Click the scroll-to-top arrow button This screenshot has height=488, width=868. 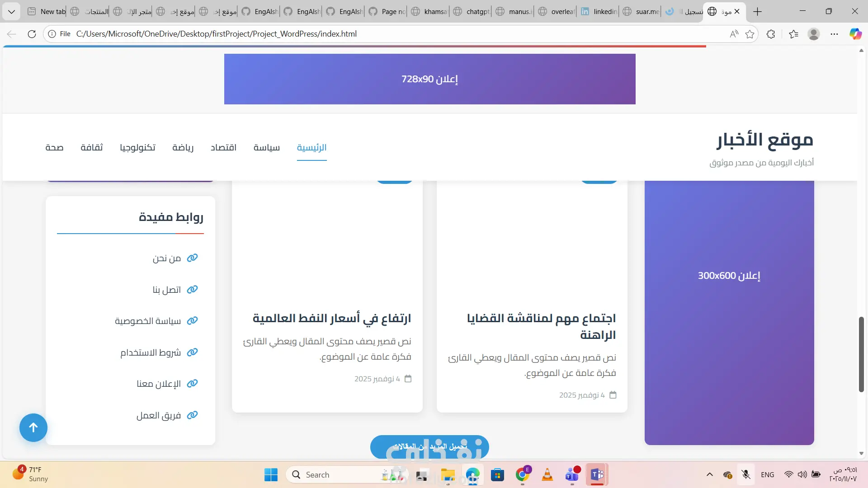(33, 427)
